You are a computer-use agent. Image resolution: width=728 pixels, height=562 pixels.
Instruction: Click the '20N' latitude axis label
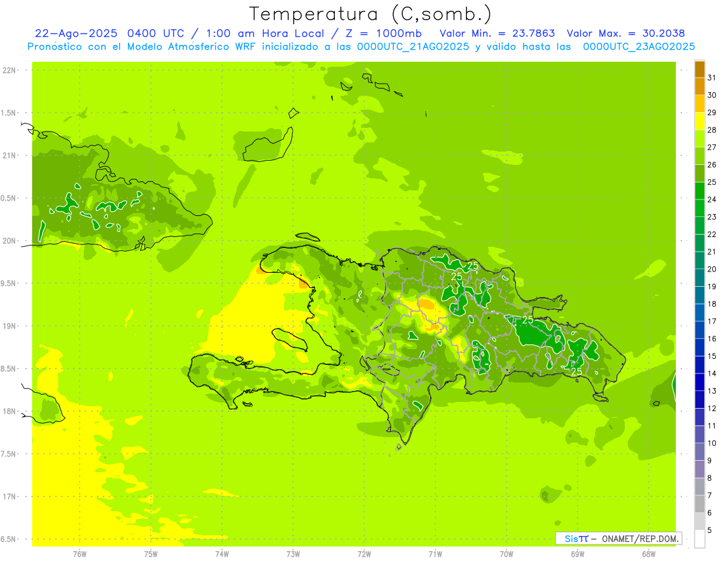pos(10,241)
